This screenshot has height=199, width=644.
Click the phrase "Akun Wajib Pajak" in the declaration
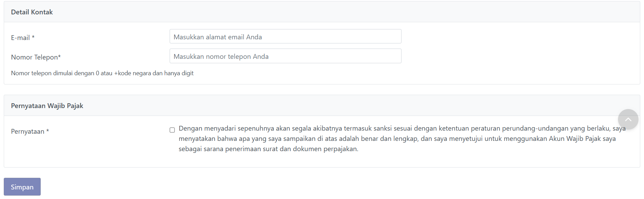tap(575, 139)
